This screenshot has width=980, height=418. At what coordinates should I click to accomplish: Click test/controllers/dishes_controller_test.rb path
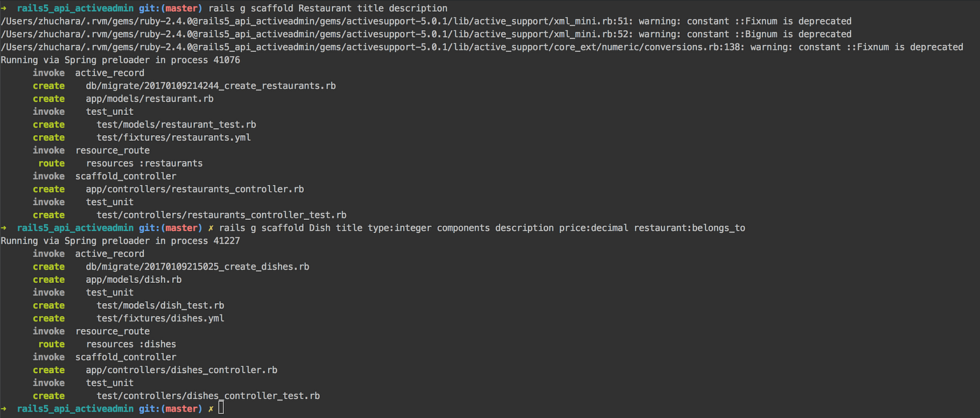coord(208,396)
